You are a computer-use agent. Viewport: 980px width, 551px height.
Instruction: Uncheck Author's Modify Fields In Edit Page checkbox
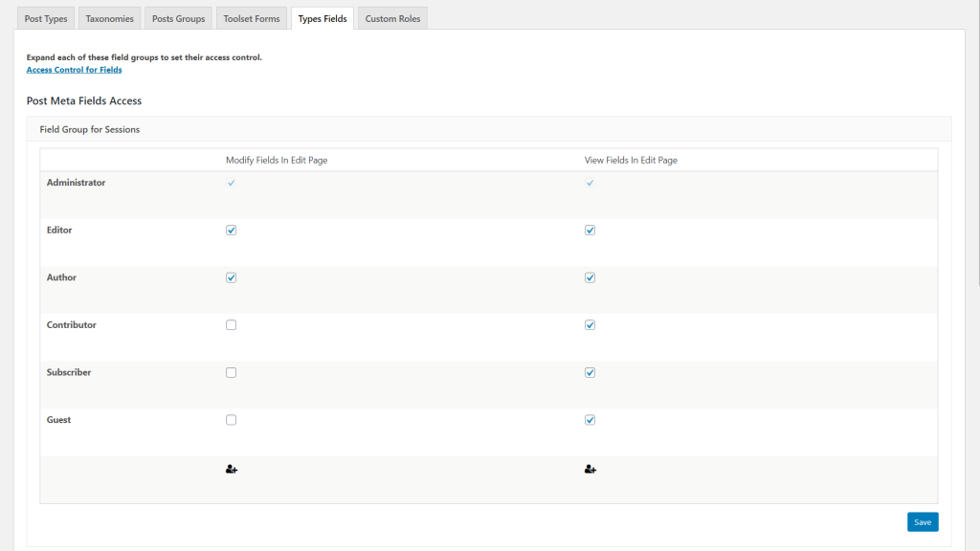pyautogui.click(x=231, y=277)
